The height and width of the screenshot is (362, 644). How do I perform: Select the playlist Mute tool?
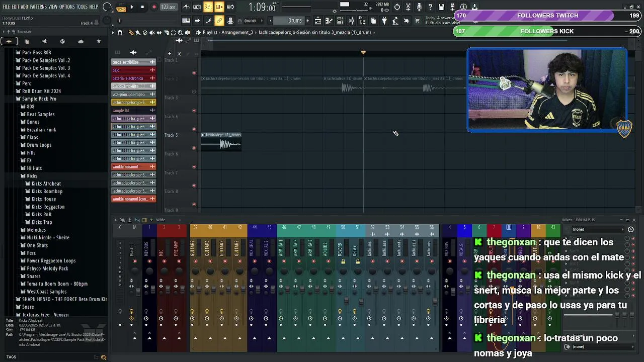[x=152, y=33]
